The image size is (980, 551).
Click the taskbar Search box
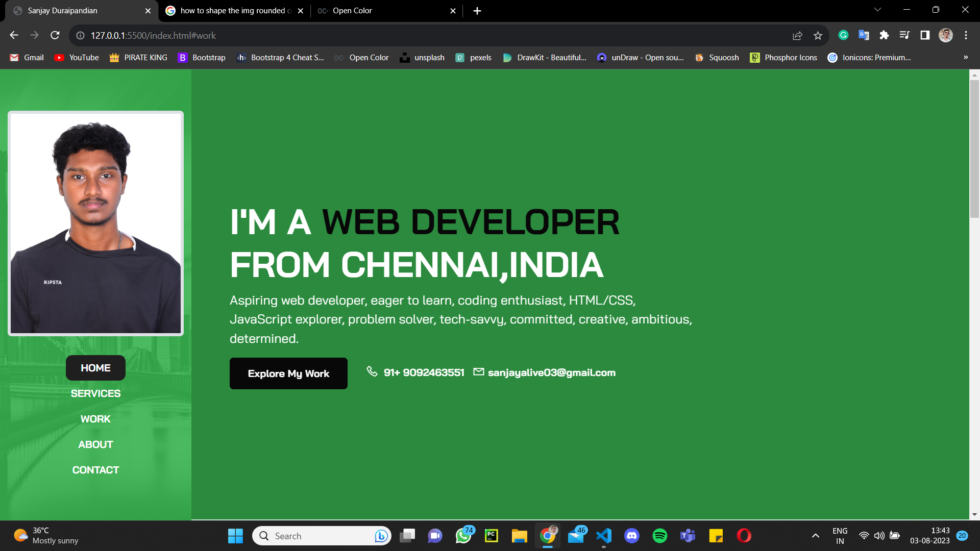point(322,536)
